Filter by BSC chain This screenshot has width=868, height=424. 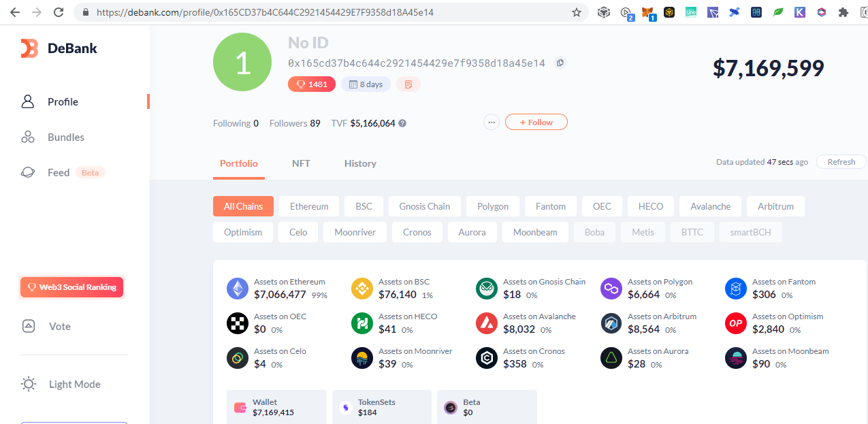pos(364,206)
